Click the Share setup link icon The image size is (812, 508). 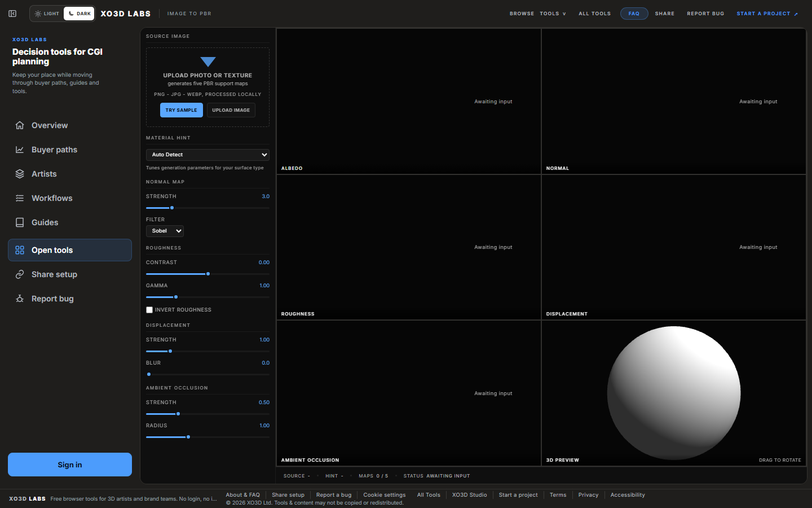pyautogui.click(x=20, y=274)
